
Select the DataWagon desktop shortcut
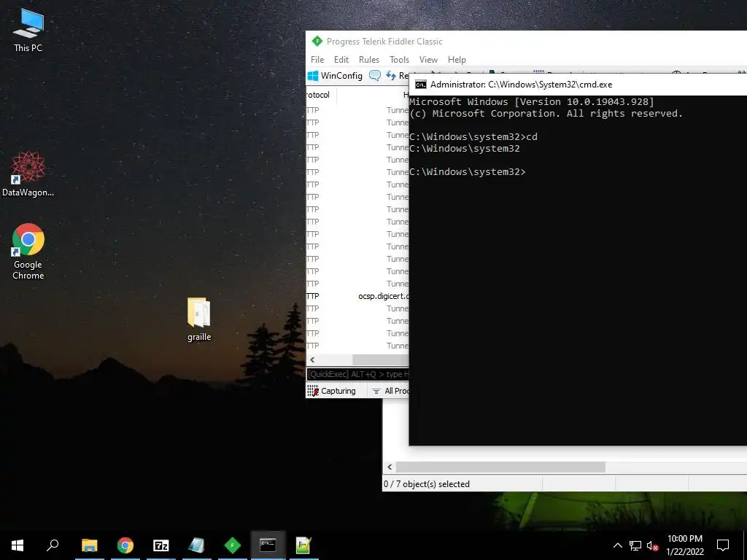(28, 174)
